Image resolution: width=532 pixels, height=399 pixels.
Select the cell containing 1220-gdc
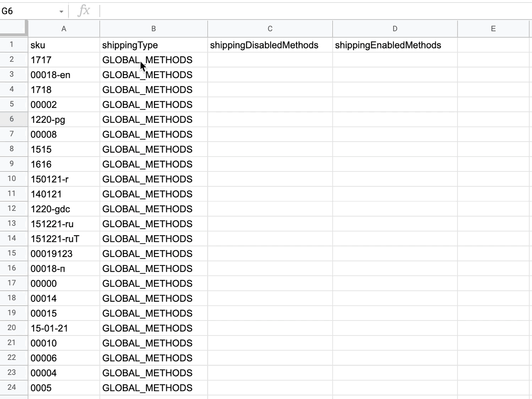[x=64, y=209]
